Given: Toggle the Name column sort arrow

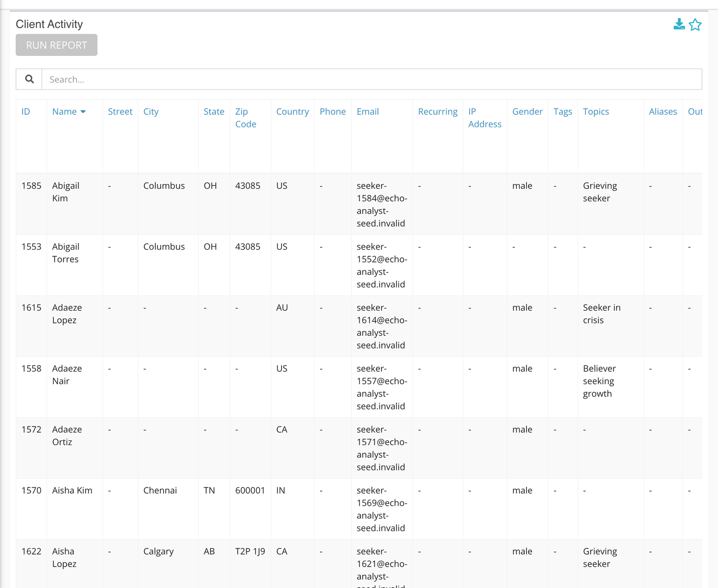Looking at the screenshot, I should tap(83, 112).
